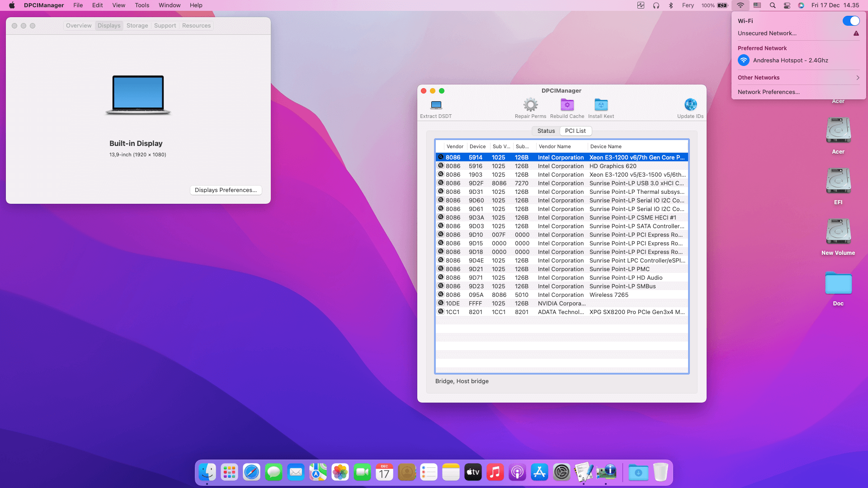Open the Bluetooth menu bar icon

coord(671,5)
